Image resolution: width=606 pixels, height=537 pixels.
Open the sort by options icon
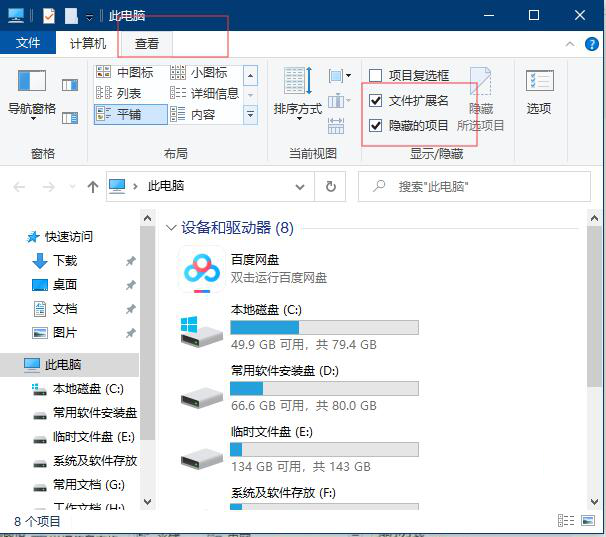(x=297, y=84)
